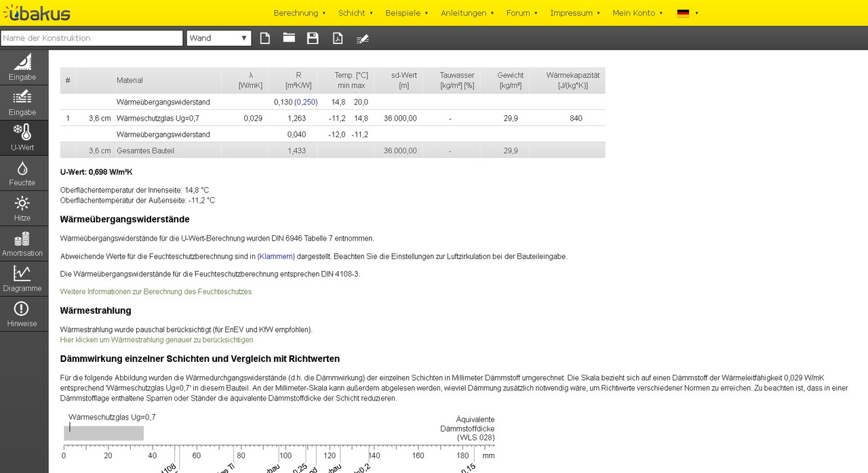Click the Wärmeschutzglas Ug=0,7 table row
This screenshot has height=473, width=868.
point(332,118)
